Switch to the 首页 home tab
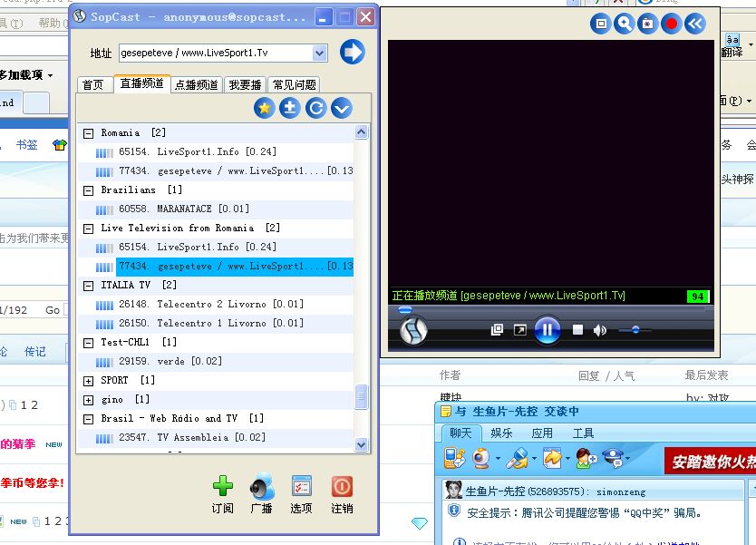 [x=93, y=85]
